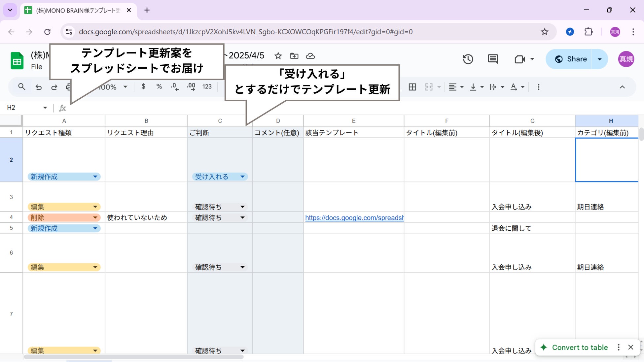Click format as percent icon

click(159, 86)
